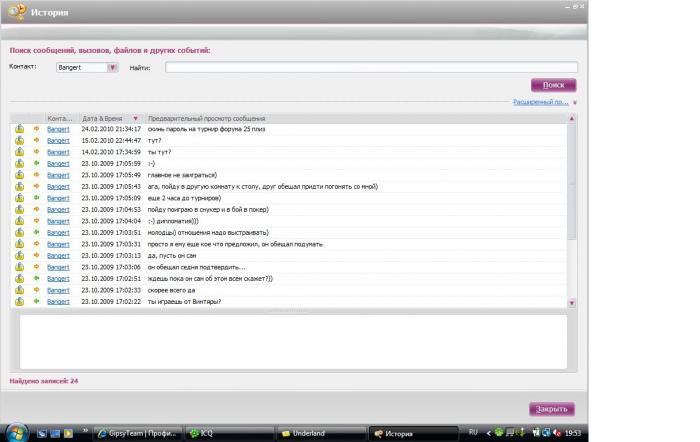Click message icon in 'еще 2 часа до турниров' row
This screenshot has height=442, width=700.
[x=20, y=198]
